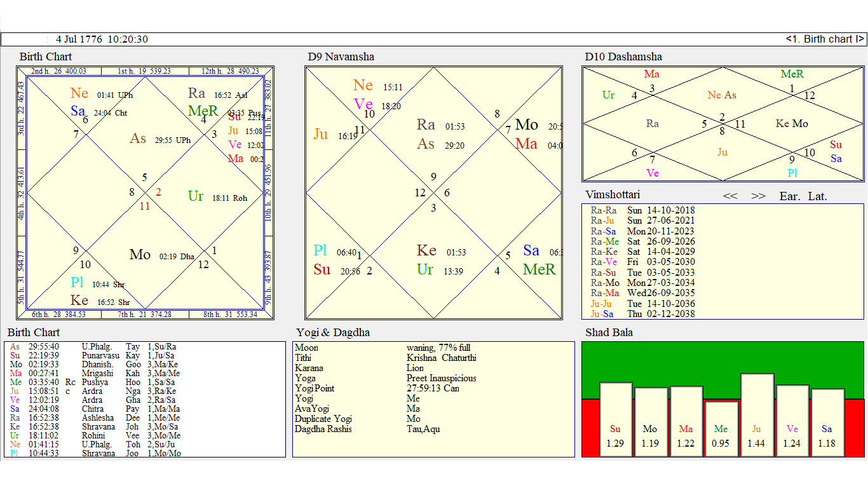Image resolution: width=868 pixels, height=488 pixels.
Task: Click Ear. to show earlier dasha periods
Action: [x=789, y=196]
